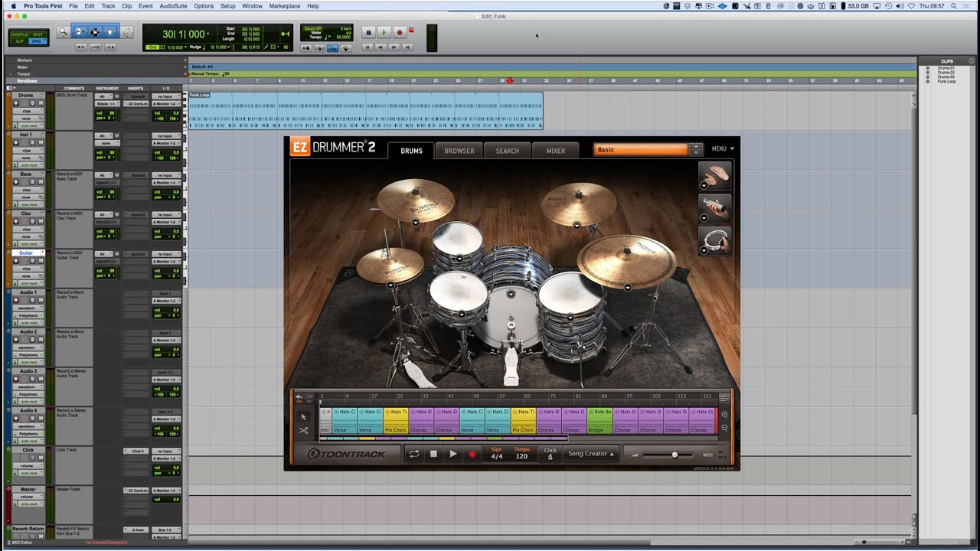Viewport: 980px width, 551px height.
Task: Select the Bridge block in EZdrummer song
Action: (x=599, y=421)
